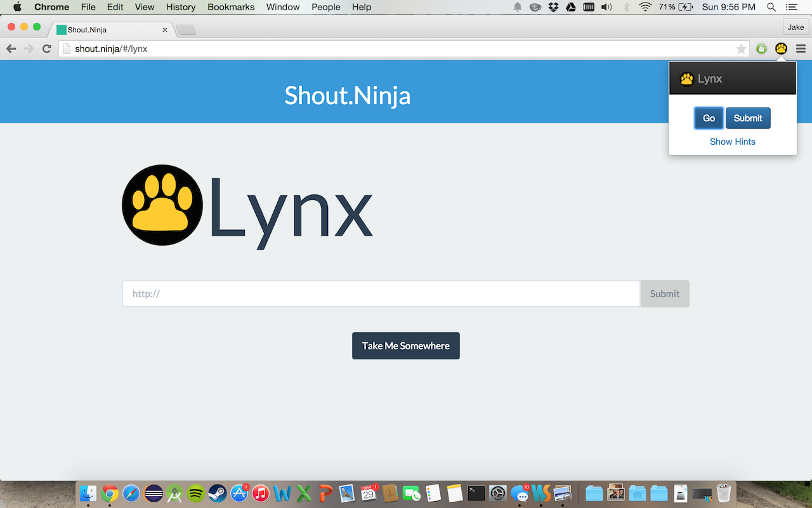The width and height of the screenshot is (812, 508).
Task: Click the http:// URL input field
Action: (381, 293)
